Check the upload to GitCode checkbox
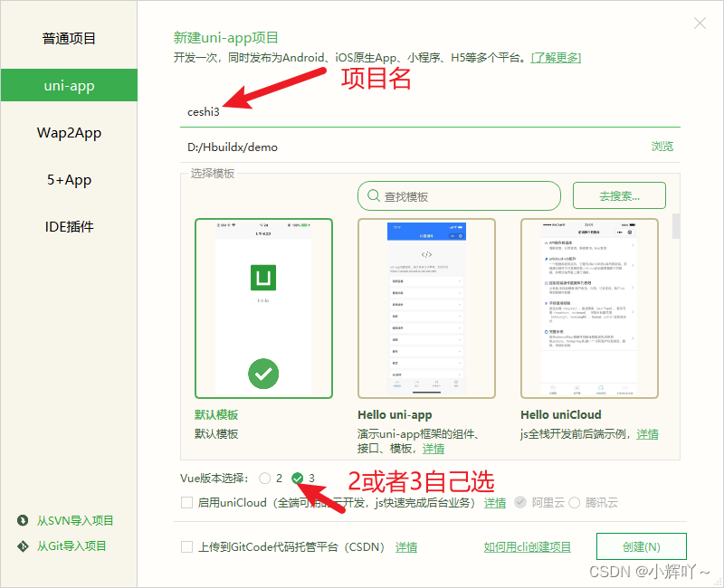The image size is (724, 588). tap(186, 547)
